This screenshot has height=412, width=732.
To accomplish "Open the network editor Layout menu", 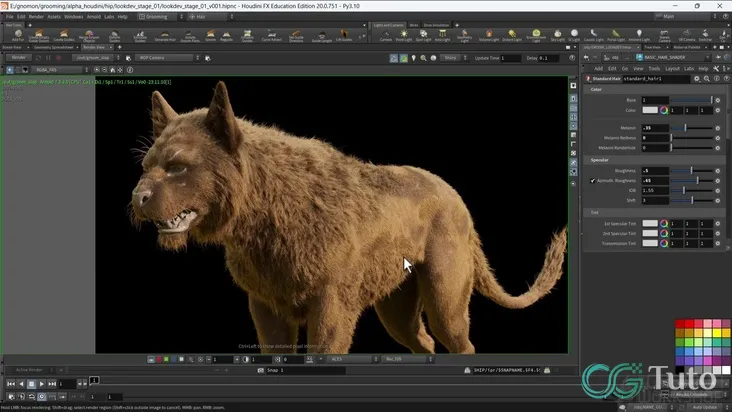I will (x=672, y=69).
